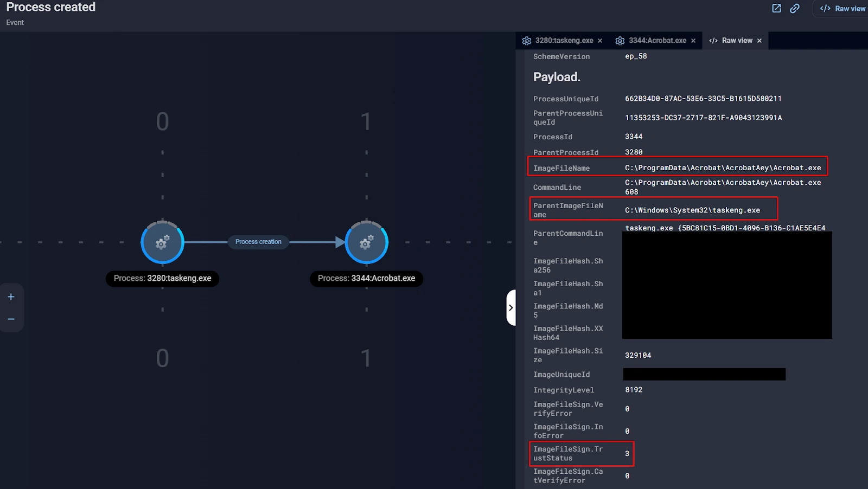The image size is (868, 489).
Task: Click the IntegrityLevel value 8192
Action: click(x=634, y=390)
